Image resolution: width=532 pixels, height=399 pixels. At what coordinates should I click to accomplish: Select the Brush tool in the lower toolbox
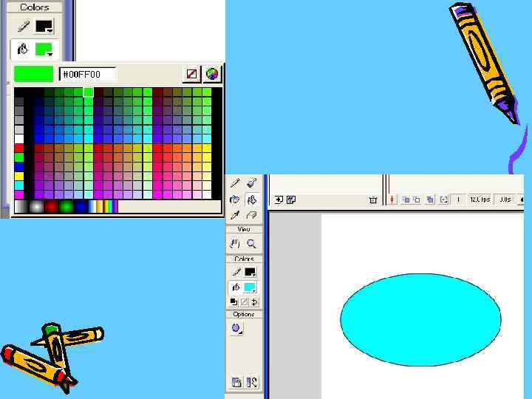click(x=252, y=183)
